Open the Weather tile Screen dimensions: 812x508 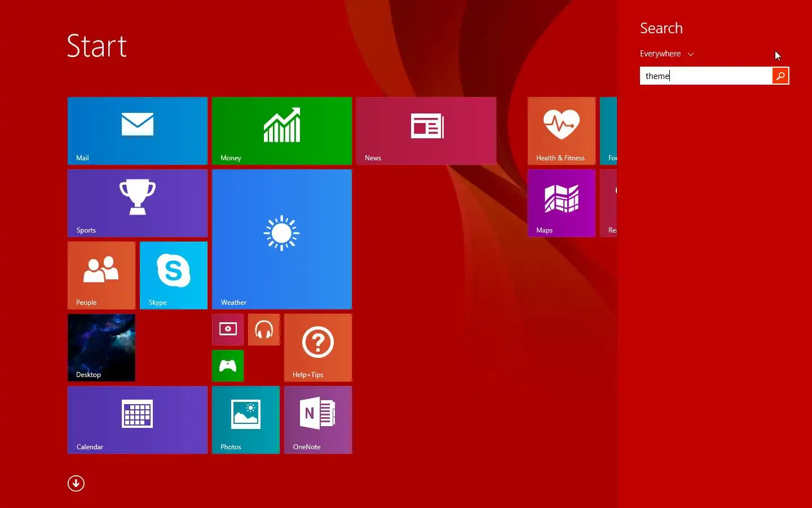point(282,239)
